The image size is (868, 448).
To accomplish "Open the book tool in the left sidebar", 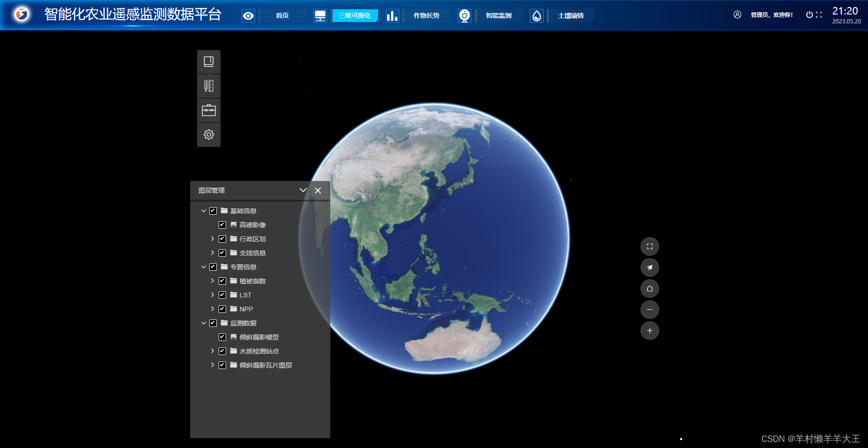I will [208, 61].
